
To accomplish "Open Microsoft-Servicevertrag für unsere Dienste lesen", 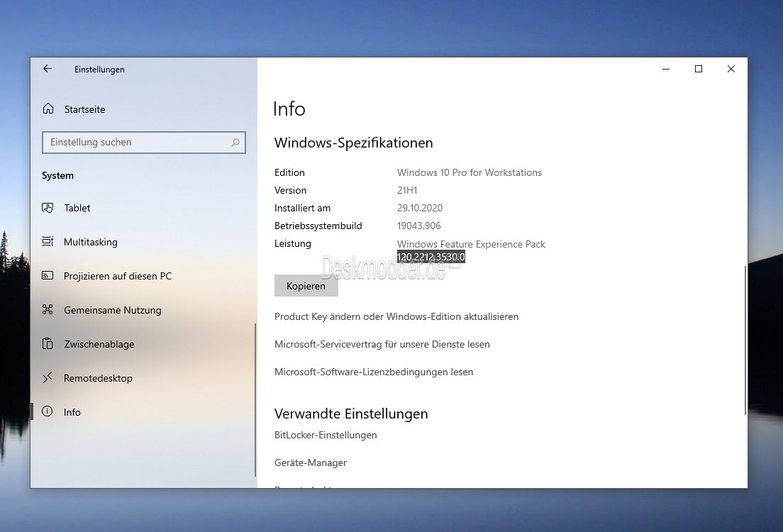I will tap(382, 344).
